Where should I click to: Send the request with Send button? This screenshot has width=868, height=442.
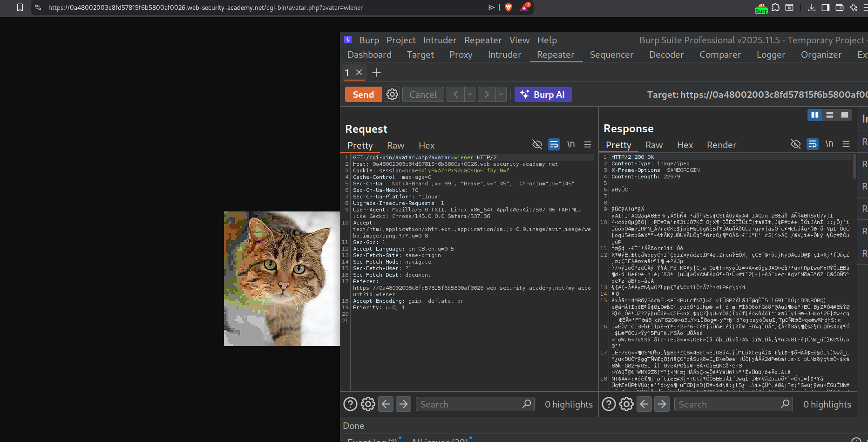(363, 95)
